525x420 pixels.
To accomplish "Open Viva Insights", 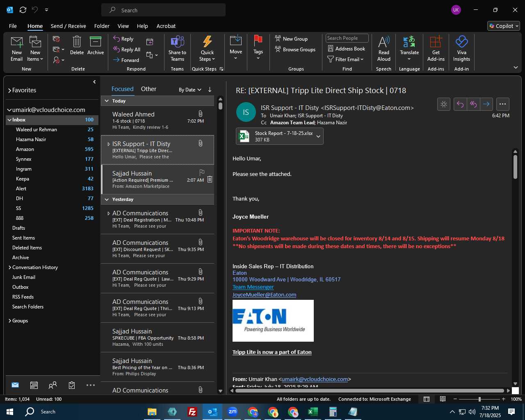I will [x=461, y=49].
